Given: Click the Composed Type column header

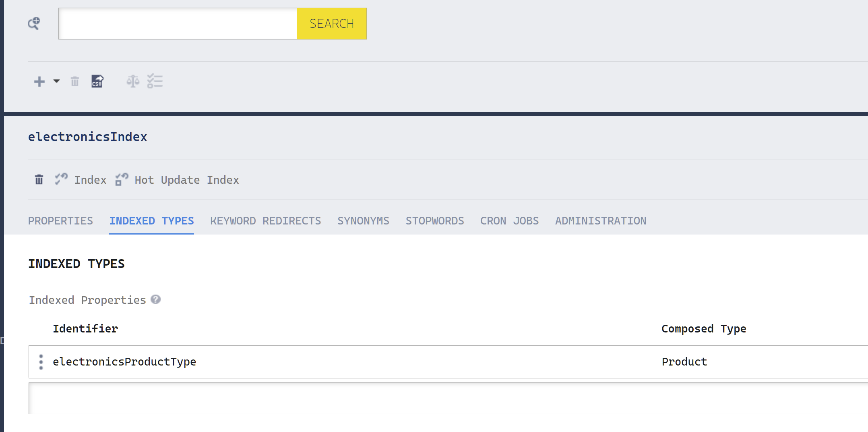Looking at the screenshot, I should [x=704, y=329].
